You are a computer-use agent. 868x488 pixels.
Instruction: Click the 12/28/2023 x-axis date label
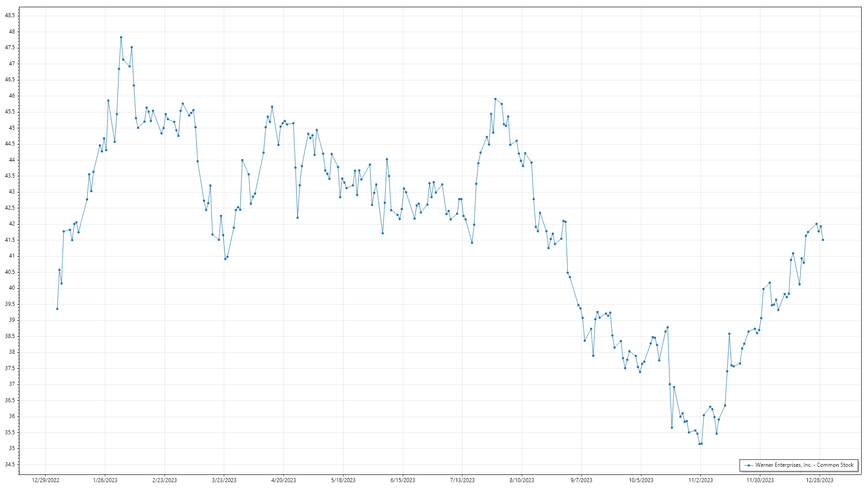click(x=820, y=480)
